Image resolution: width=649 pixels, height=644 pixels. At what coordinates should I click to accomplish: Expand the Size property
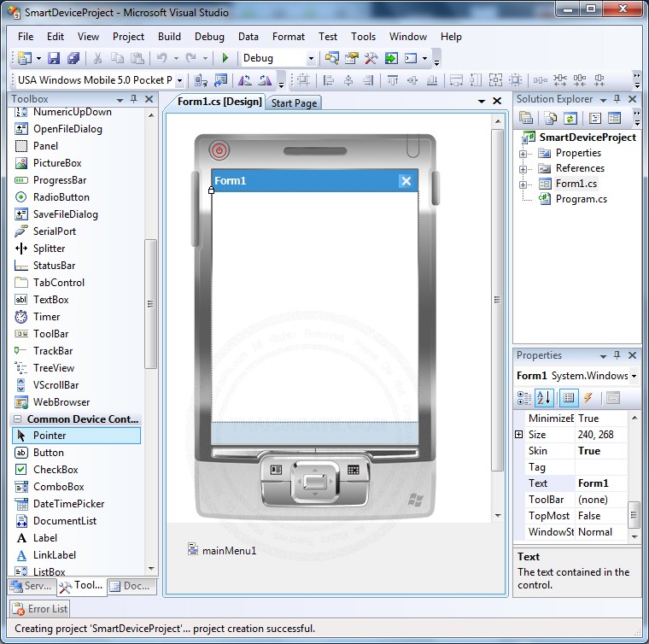click(x=519, y=434)
